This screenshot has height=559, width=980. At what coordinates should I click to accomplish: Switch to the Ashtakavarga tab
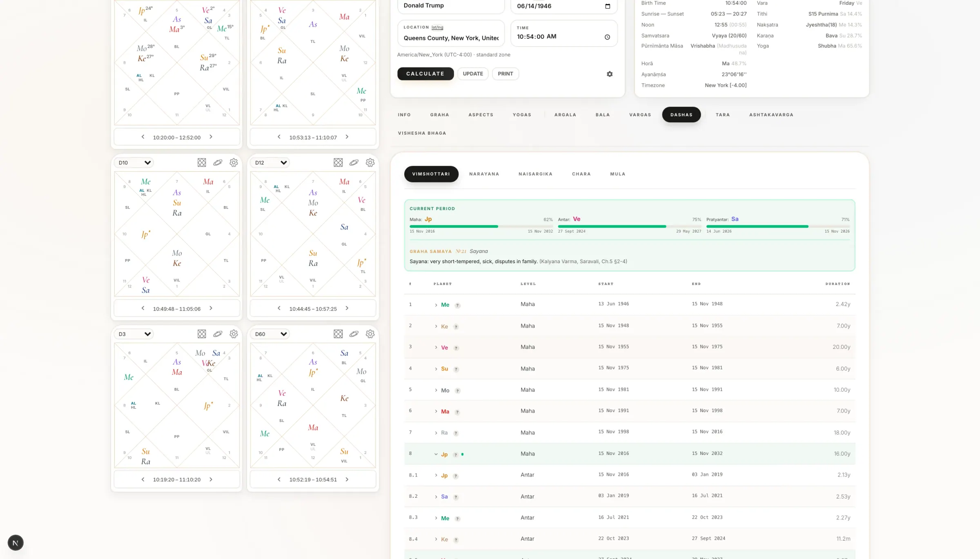pos(771,115)
